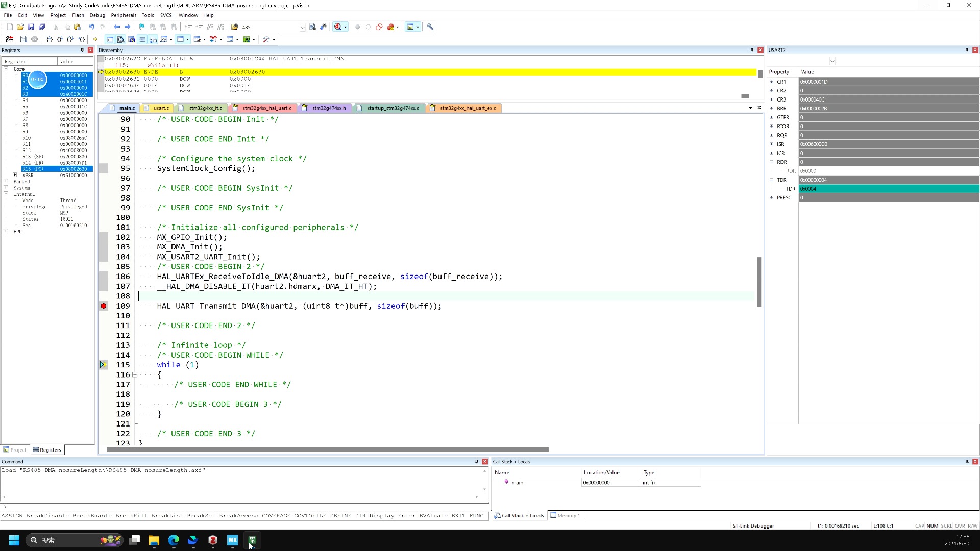Screen dimensions: 980x551
Task: Expand the Banked registers tree node
Action: pos(6,182)
